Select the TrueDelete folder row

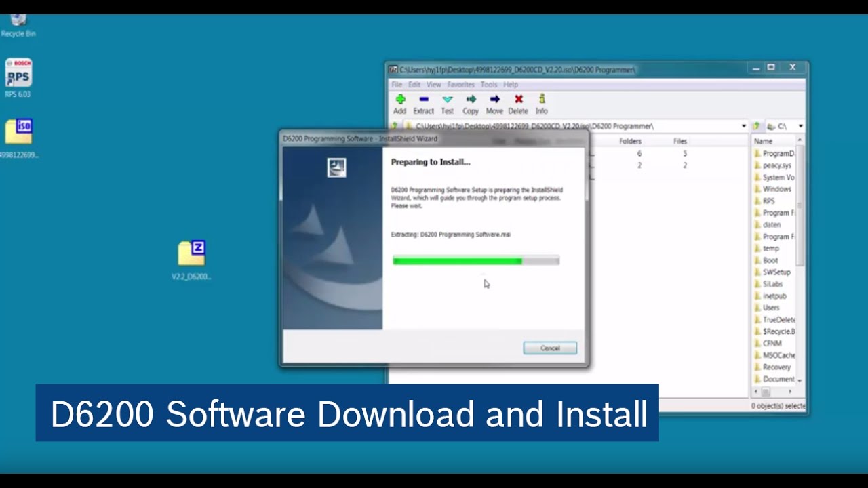(x=773, y=319)
